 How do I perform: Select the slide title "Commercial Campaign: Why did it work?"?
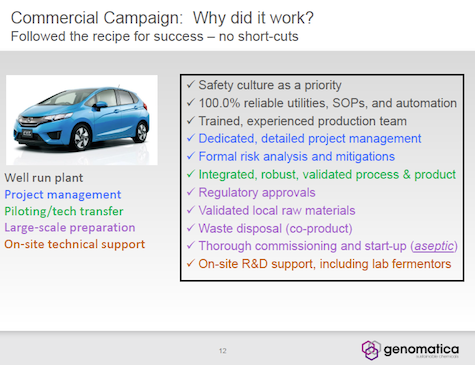point(162,18)
